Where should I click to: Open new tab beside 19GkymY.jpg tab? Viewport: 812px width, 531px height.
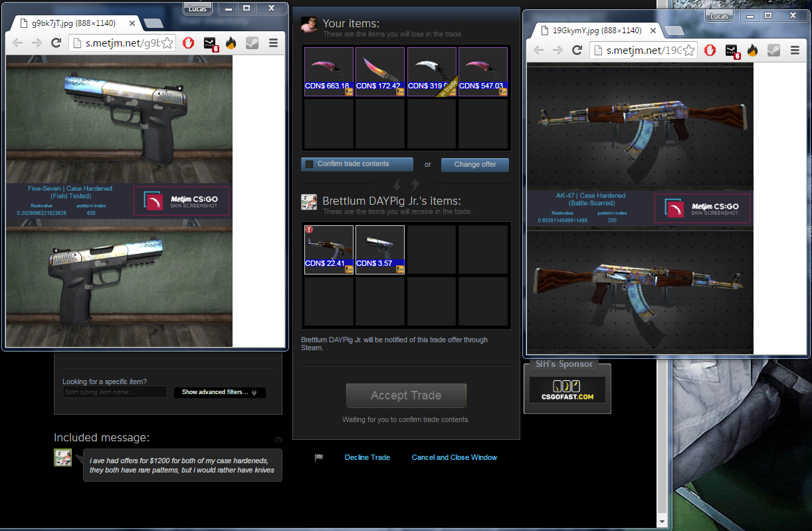pyautogui.click(x=674, y=31)
